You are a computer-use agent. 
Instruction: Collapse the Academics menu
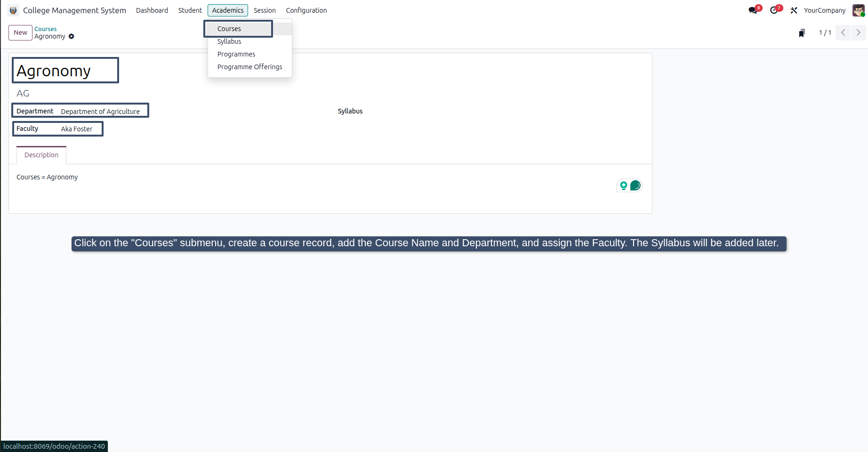228,10
